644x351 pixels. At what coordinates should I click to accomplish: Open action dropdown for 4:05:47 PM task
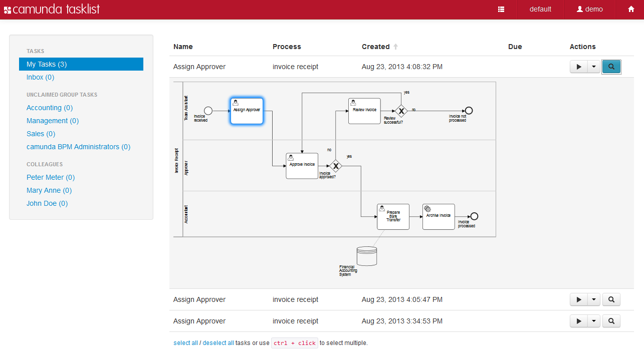coord(593,299)
